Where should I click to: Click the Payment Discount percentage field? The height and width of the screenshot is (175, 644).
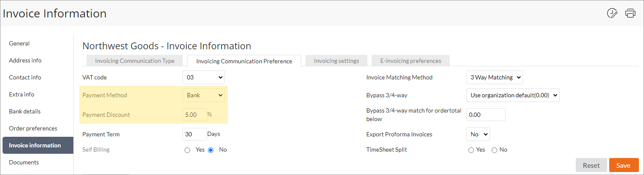click(x=195, y=115)
